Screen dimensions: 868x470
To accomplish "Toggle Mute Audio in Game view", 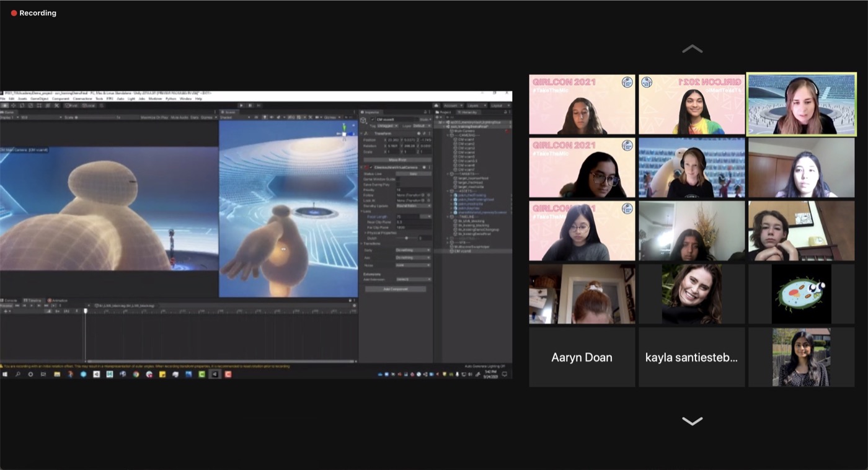I will 180,117.
